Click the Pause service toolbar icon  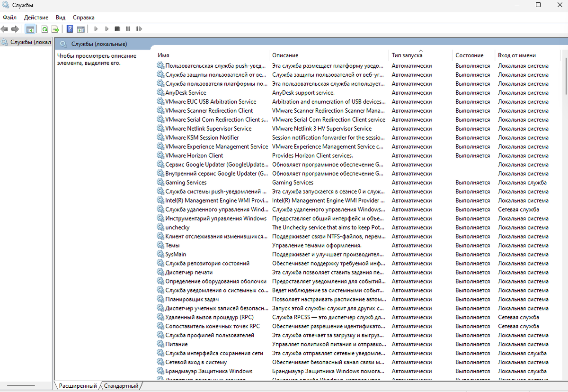pyautogui.click(x=128, y=29)
